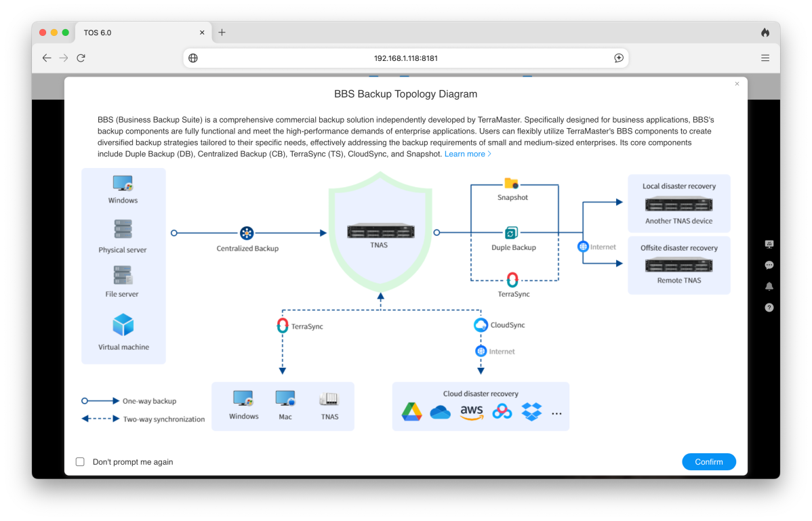The height and width of the screenshot is (521, 812).
Task: Click the address bar showing 192.168.1.118:8181
Action: coord(405,58)
